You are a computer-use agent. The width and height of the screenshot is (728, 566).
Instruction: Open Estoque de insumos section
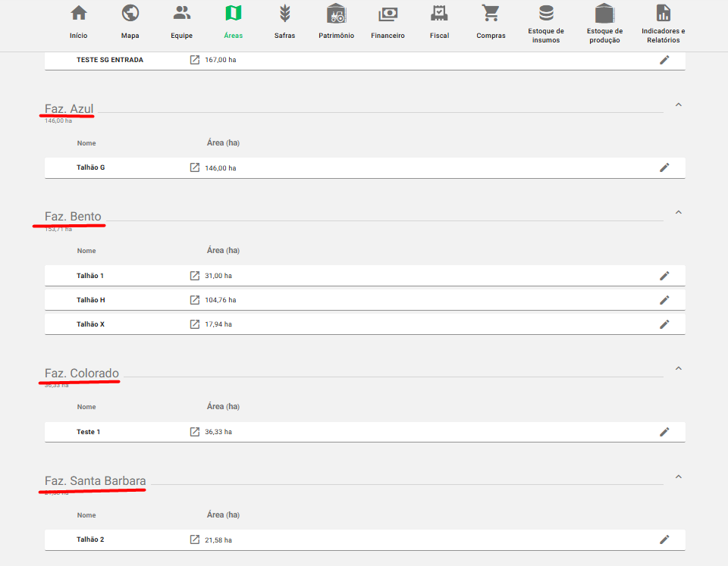(546, 23)
